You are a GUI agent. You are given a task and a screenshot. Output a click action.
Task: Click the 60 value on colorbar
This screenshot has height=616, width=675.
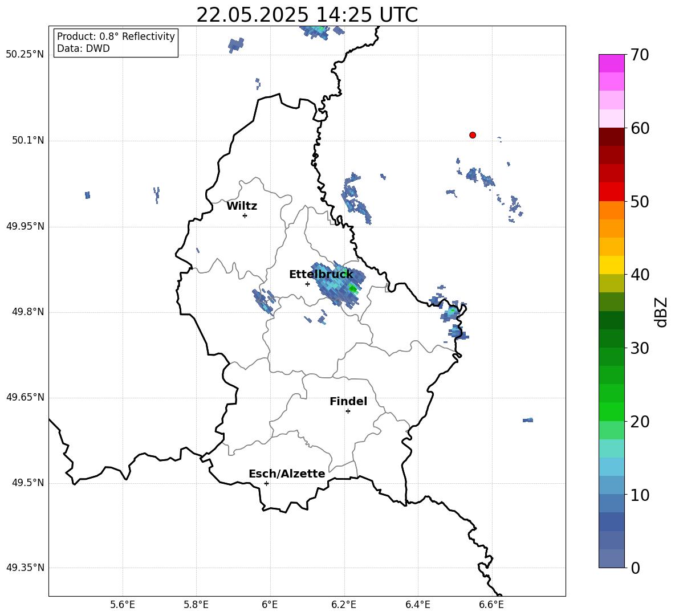click(639, 128)
